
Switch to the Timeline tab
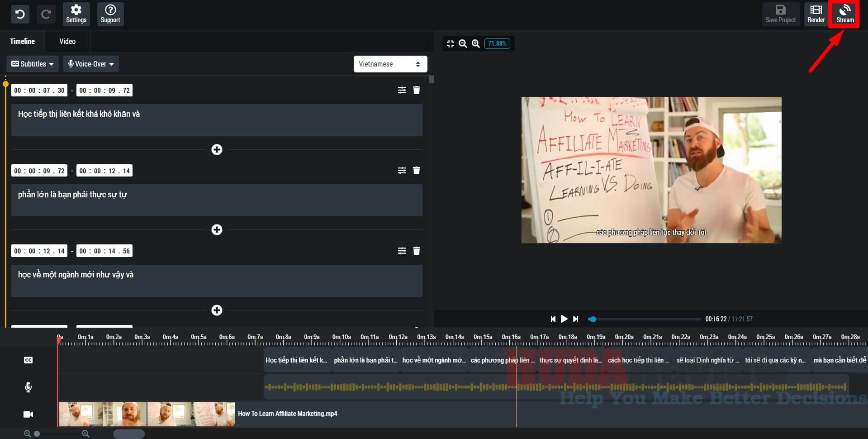22,41
